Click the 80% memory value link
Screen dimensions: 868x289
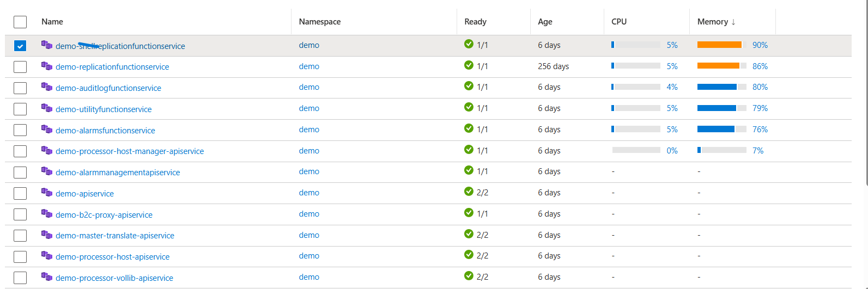click(760, 87)
